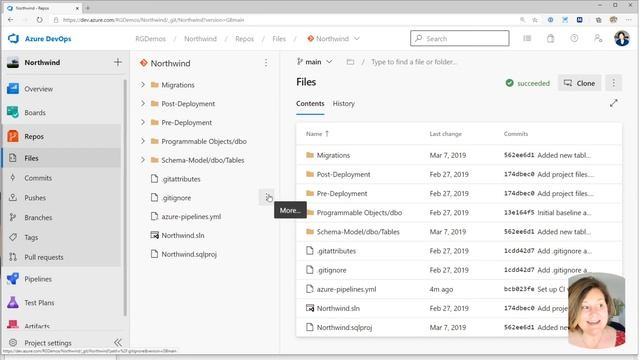Open browser settings ellipsis menu
640x360 pixels.
(629, 20)
